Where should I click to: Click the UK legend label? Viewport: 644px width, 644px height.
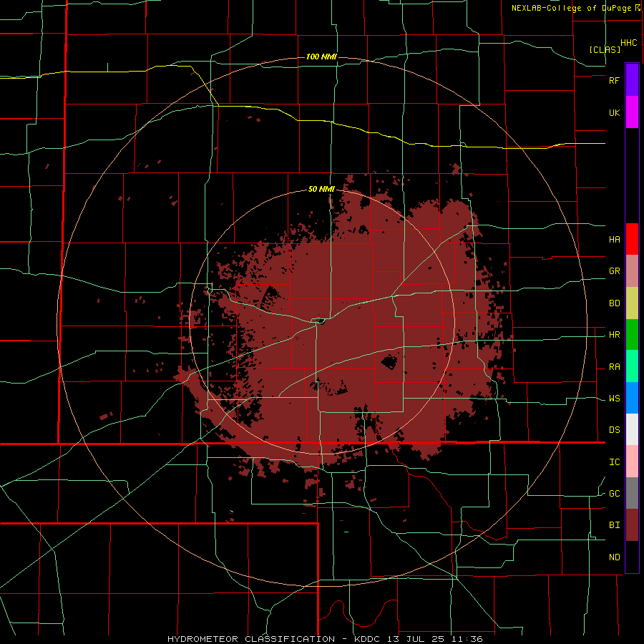point(615,113)
